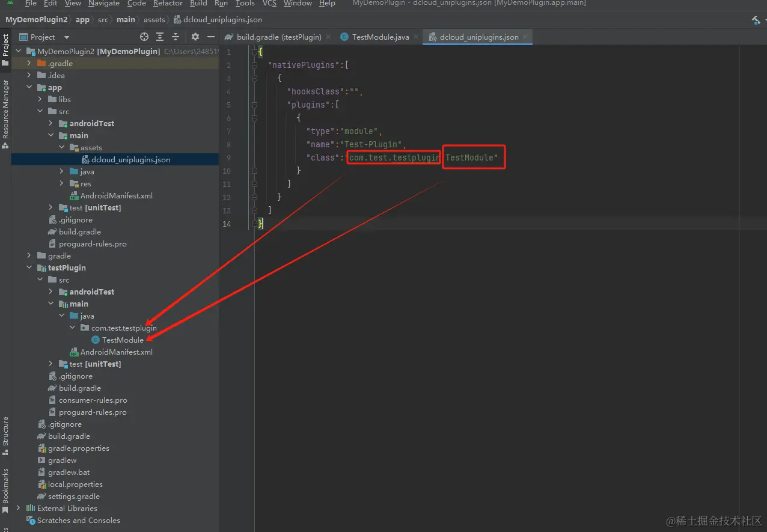
Task: Toggle the Structure tool window
Action: coord(5,436)
